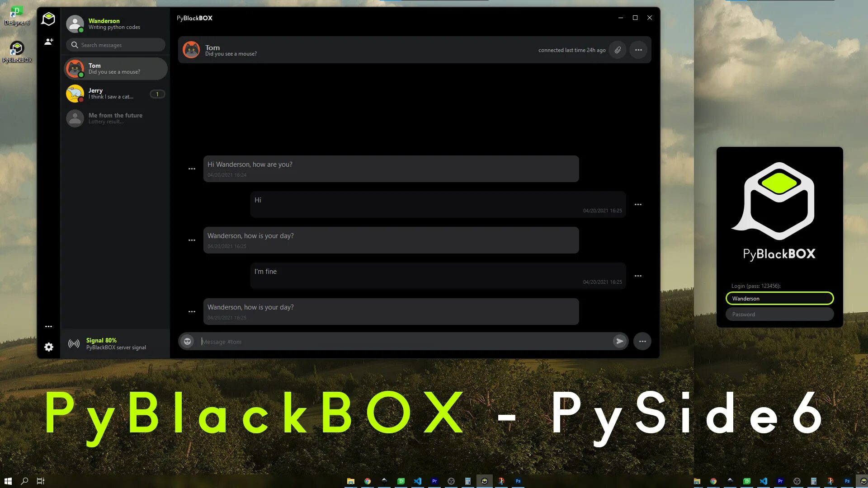Open emoji picker in message box

(x=187, y=341)
